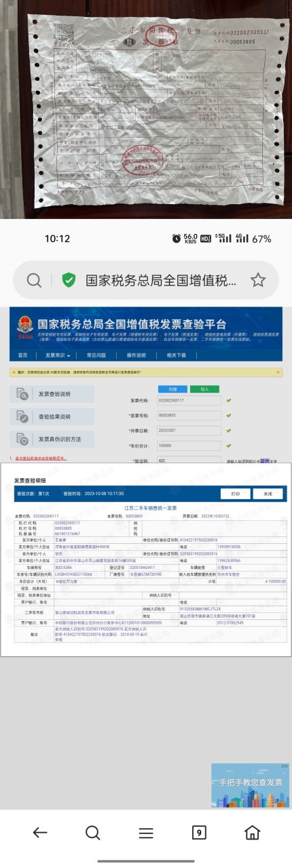Open the browser hamburger menu
This screenshot has width=292, height=868.
(x=146, y=833)
